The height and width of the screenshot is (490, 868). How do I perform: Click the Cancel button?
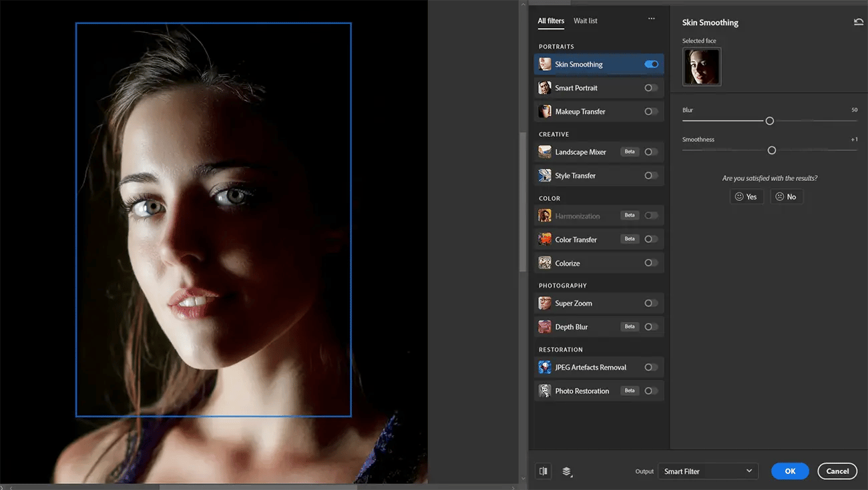[x=837, y=471]
